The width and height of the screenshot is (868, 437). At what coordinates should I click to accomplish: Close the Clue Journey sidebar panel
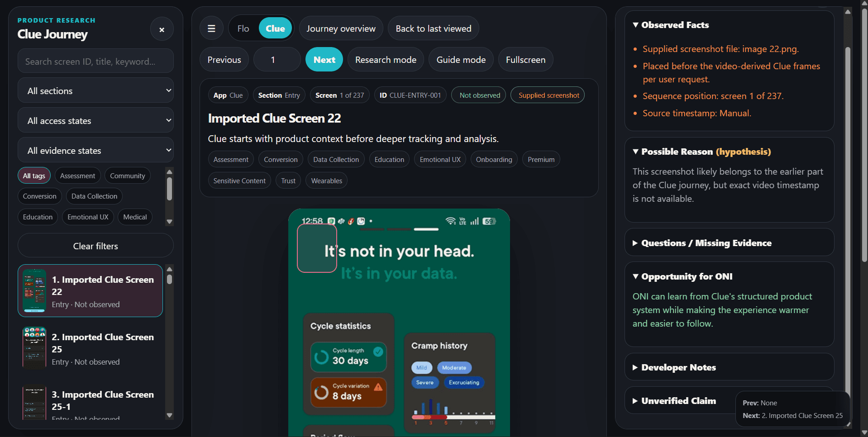(x=162, y=29)
